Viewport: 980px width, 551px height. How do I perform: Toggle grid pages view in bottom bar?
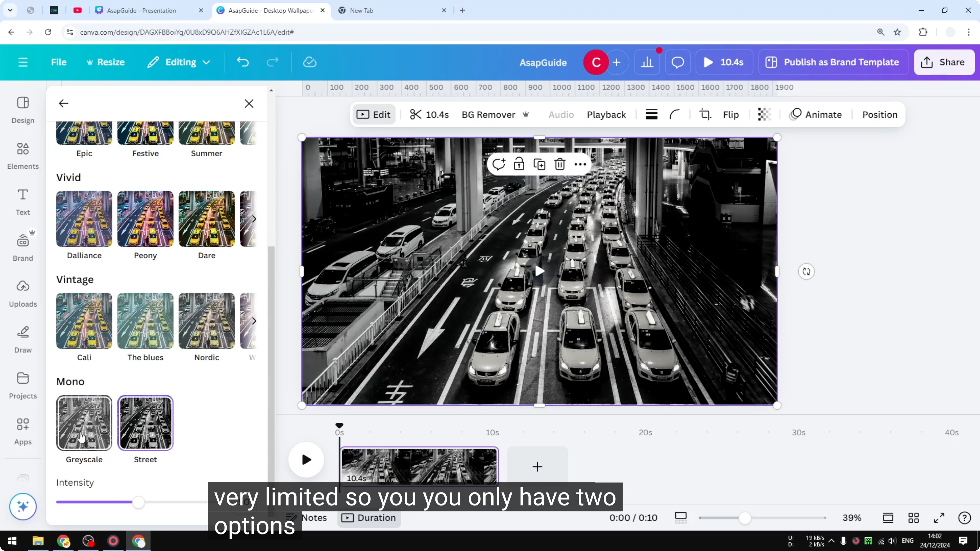(914, 517)
